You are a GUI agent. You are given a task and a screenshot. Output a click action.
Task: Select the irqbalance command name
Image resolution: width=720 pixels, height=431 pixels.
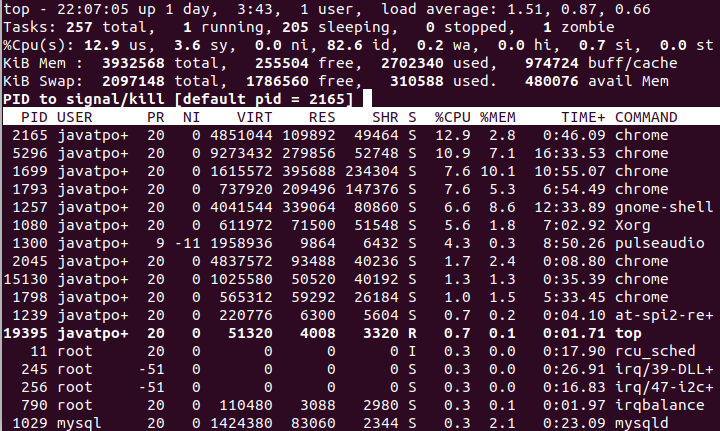point(659,405)
